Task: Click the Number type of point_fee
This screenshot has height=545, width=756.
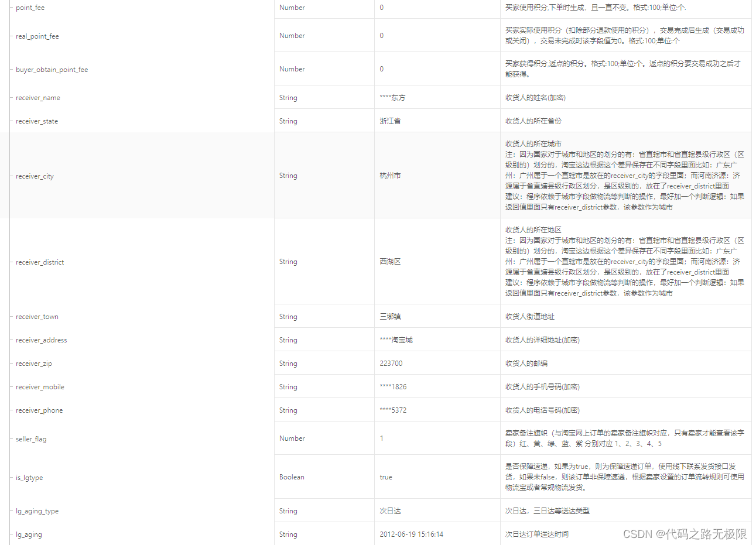Action: [x=292, y=8]
